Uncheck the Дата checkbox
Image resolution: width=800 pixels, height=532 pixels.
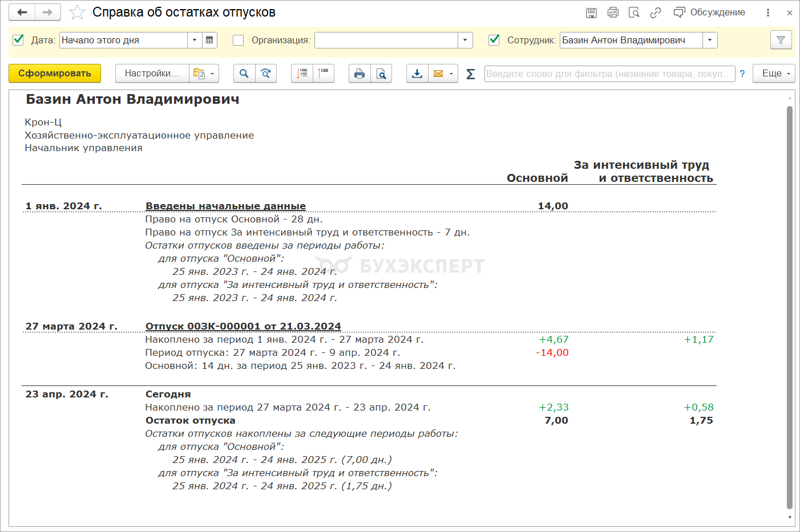pos(18,39)
